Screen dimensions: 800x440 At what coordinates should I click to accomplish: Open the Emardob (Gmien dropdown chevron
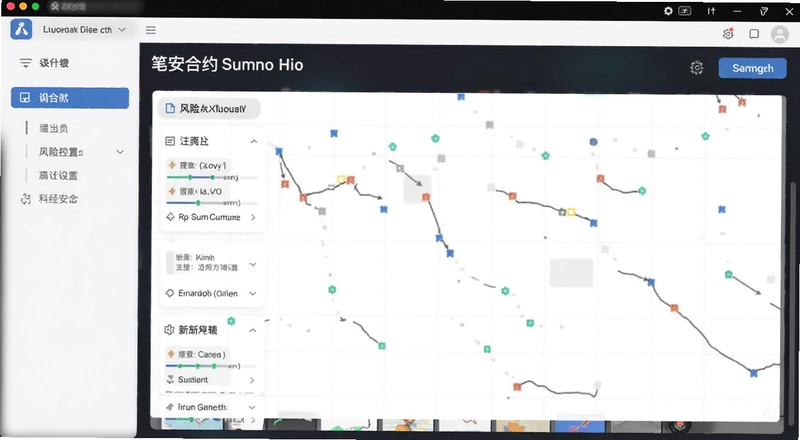253,294
